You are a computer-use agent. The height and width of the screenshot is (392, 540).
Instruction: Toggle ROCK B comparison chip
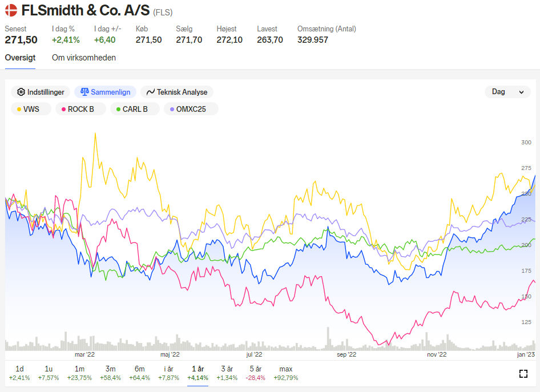coord(80,109)
